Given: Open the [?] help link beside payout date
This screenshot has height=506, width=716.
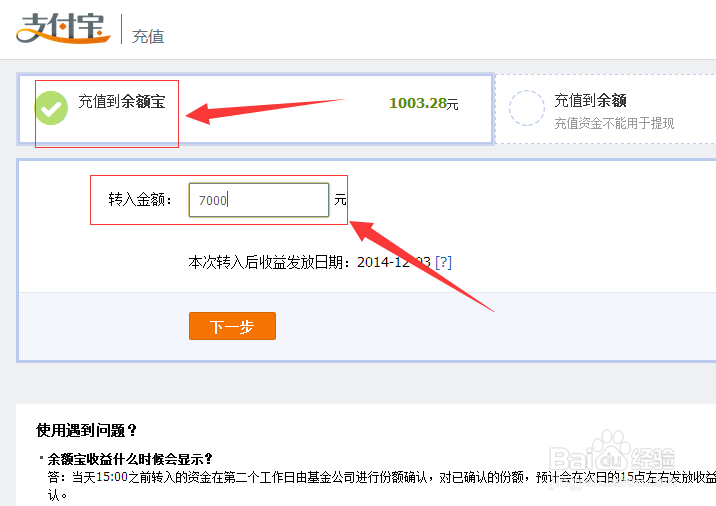Looking at the screenshot, I should pos(443,262).
